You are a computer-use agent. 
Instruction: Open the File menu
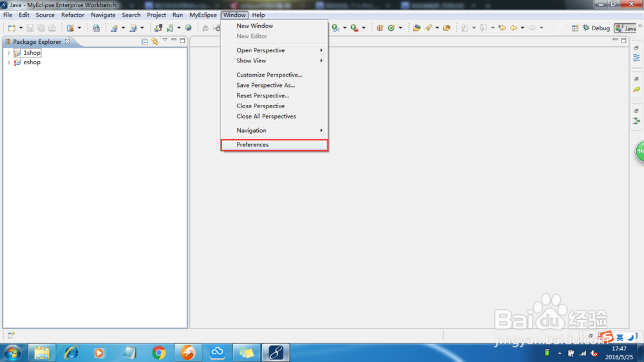8,15
